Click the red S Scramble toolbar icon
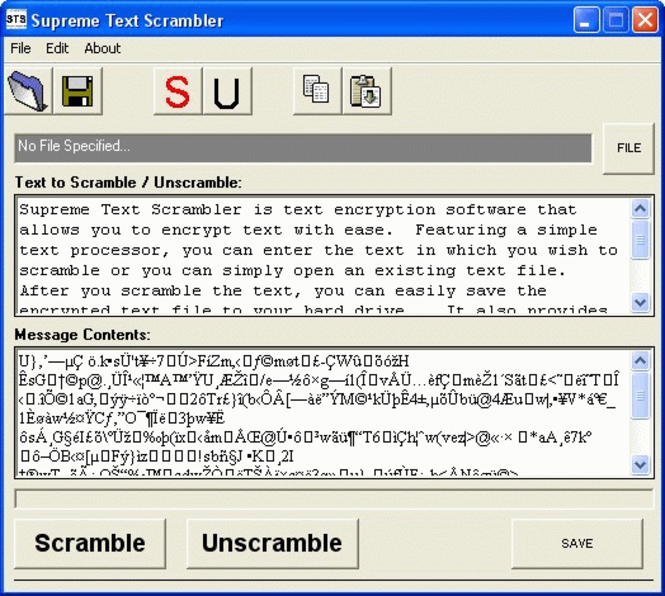Viewport: 665px width, 596px height. point(177,90)
